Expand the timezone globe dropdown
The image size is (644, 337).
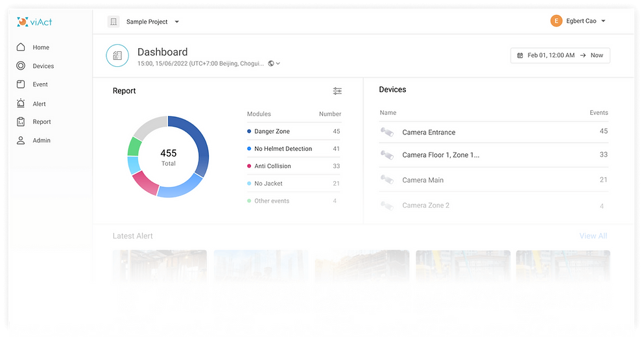click(274, 64)
